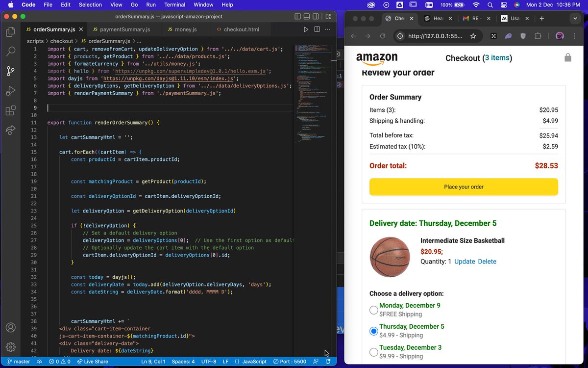The height and width of the screenshot is (368, 588).
Task: Click the Amazon logo on checkout page
Action: click(377, 59)
